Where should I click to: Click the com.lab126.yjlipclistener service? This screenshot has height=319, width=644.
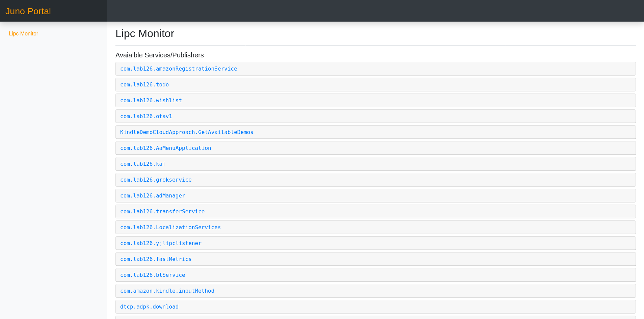[x=161, y=243]
